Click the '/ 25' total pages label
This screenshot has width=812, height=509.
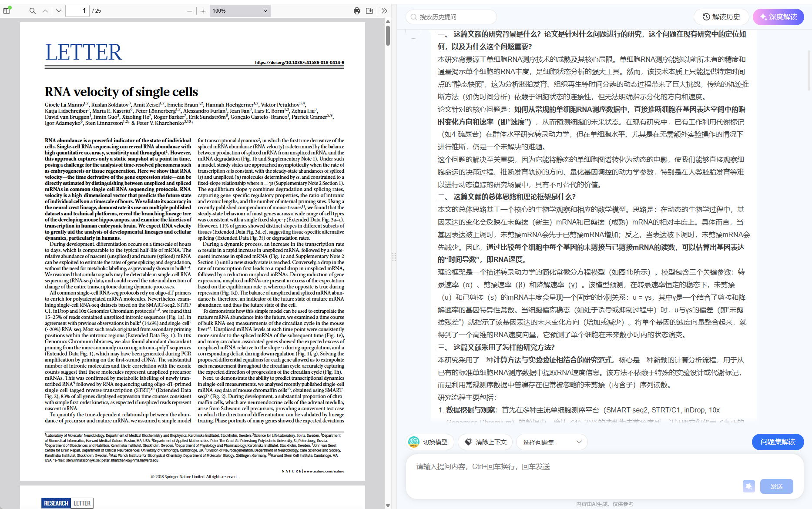[97, 11]
